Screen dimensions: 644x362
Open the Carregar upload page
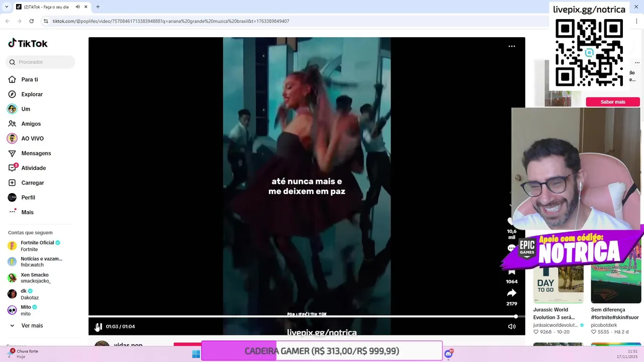32,183
